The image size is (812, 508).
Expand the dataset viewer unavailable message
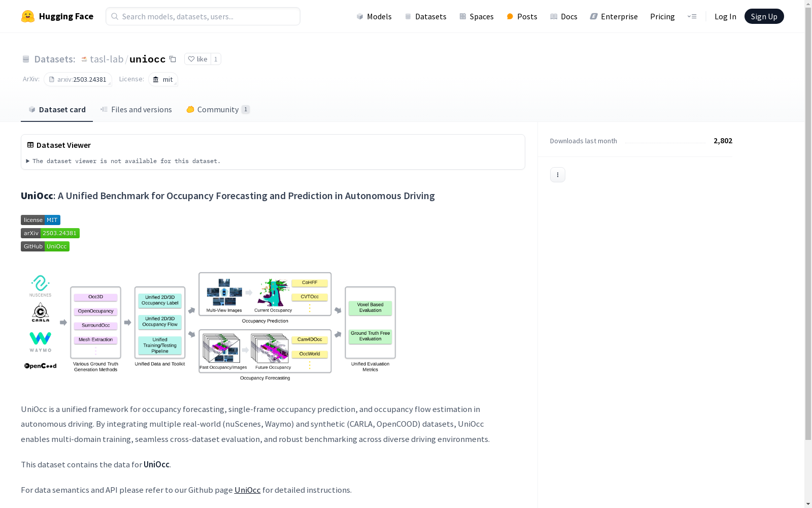click(x=123, y=161)
